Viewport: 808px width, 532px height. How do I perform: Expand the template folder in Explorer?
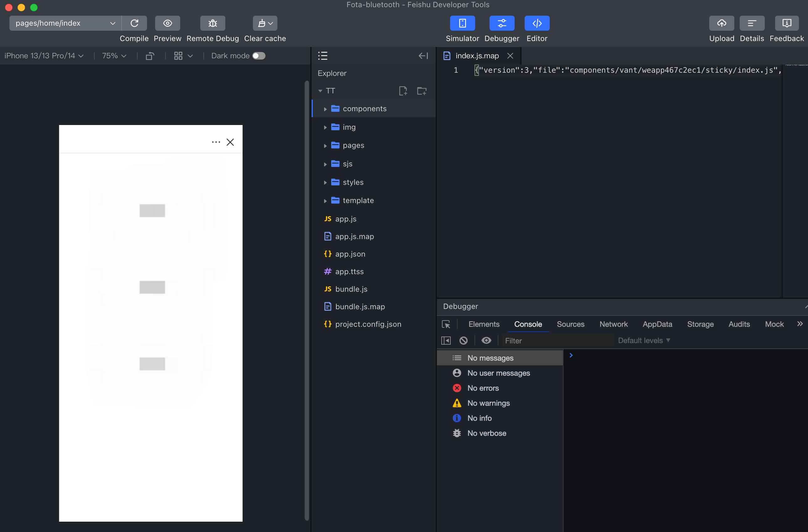tap(325, 200)
